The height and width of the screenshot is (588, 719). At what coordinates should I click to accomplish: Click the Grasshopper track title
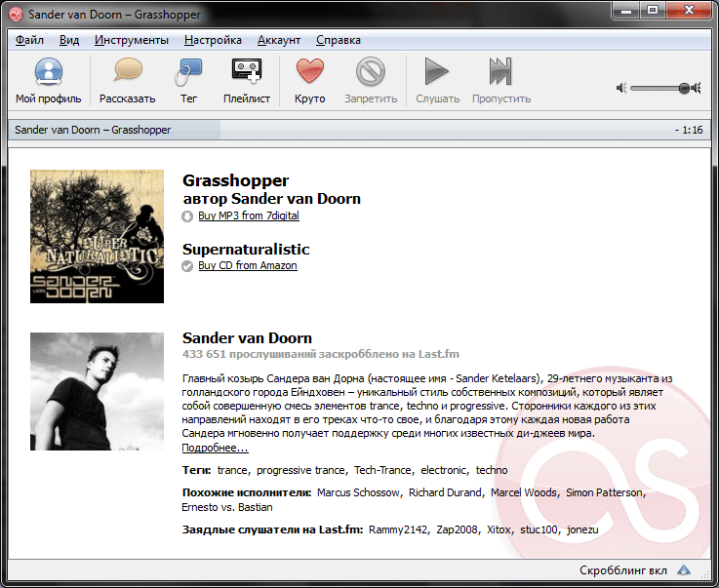point(236,180)
